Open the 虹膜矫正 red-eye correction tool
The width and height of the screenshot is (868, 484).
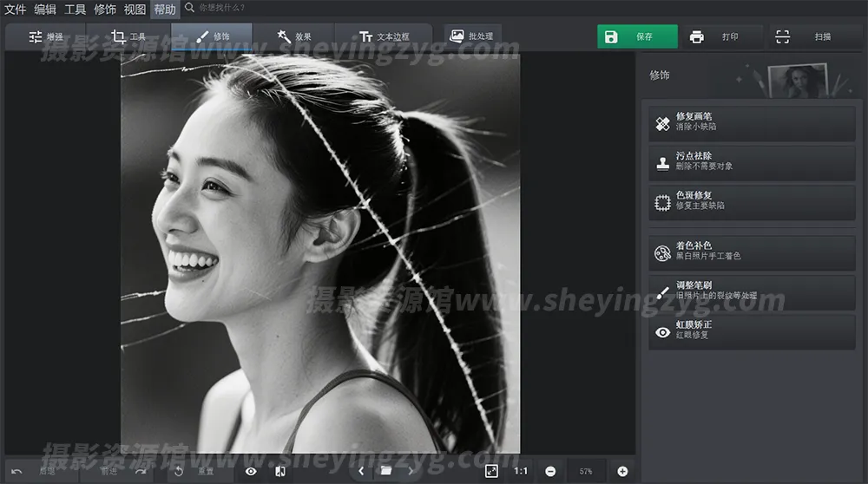[x=752, y=332]
